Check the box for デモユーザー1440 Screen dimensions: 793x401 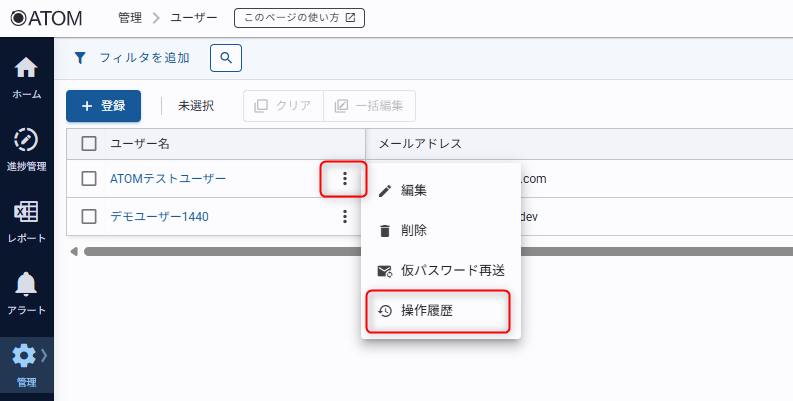click(x=89, y=216)
